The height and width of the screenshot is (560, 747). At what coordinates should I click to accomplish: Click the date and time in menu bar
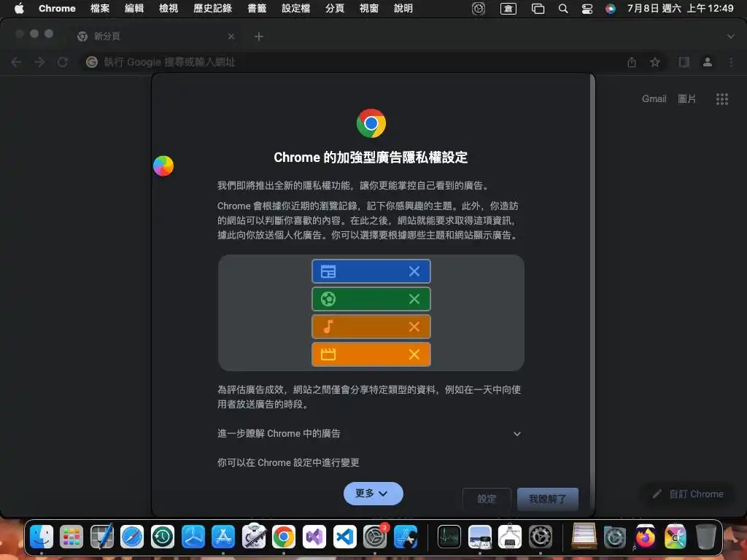pyautogui.click(x=681, y=9)
